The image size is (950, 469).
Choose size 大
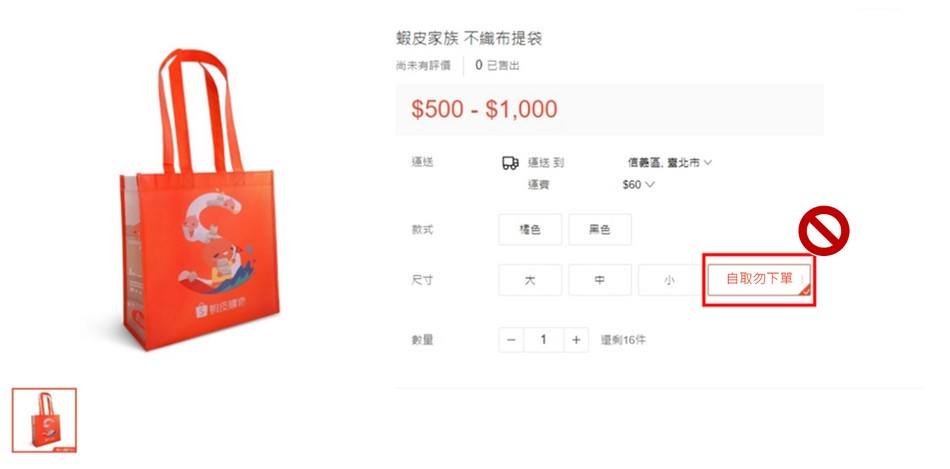[530, 280]
